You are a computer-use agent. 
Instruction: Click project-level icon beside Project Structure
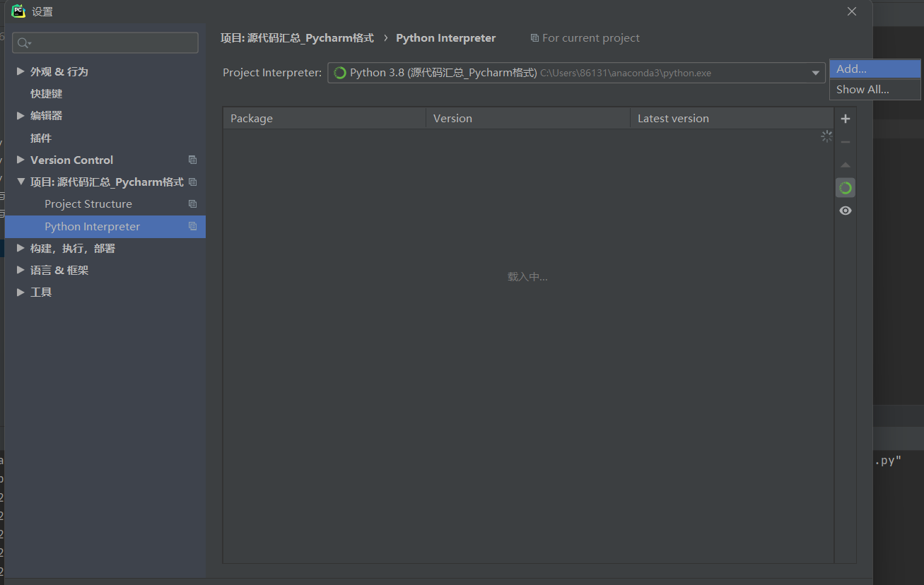tap(192, 203)
